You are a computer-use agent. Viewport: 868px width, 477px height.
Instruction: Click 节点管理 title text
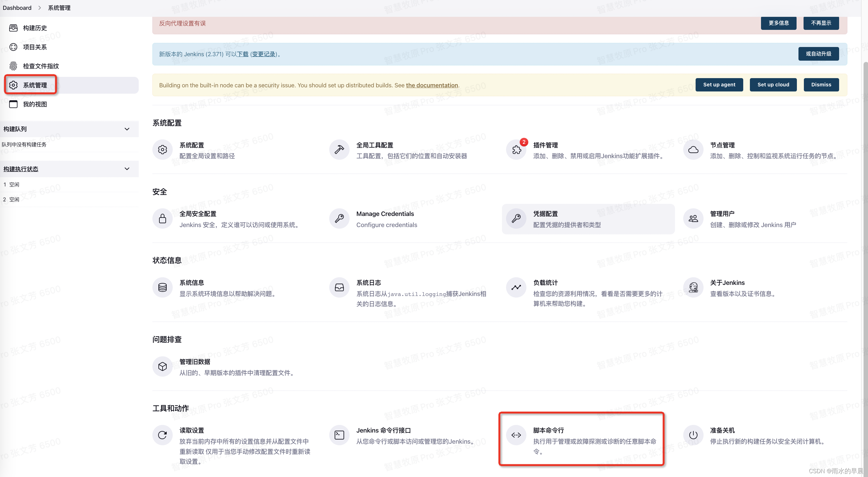pyautogui.click(x=722, y=145)
